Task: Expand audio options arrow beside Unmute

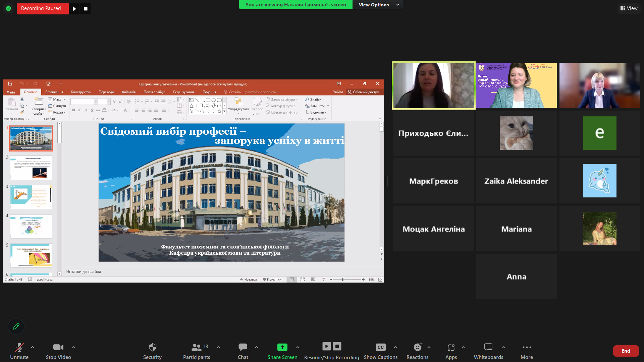Action: pos(33,347)
